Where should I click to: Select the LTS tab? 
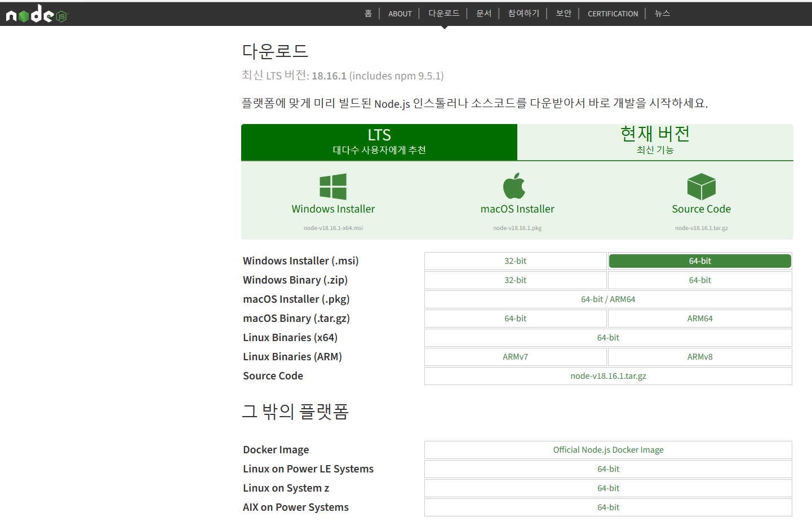[379, 142]
